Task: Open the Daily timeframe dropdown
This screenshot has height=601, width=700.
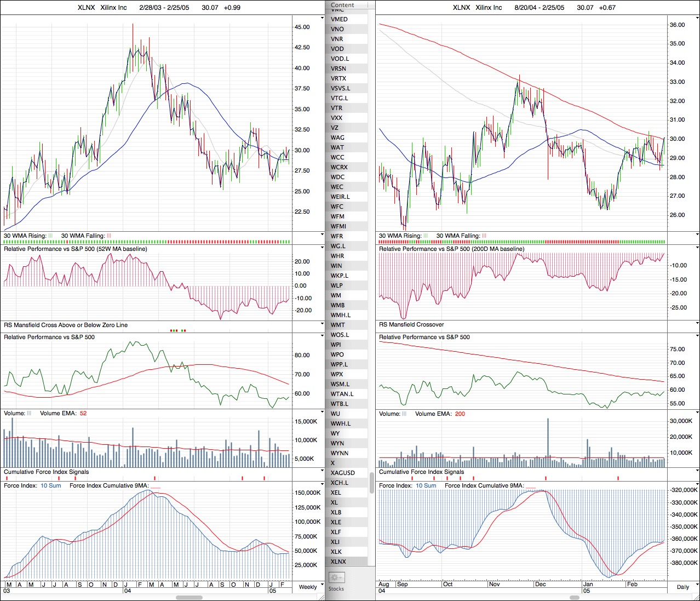Action: (683, 587)
